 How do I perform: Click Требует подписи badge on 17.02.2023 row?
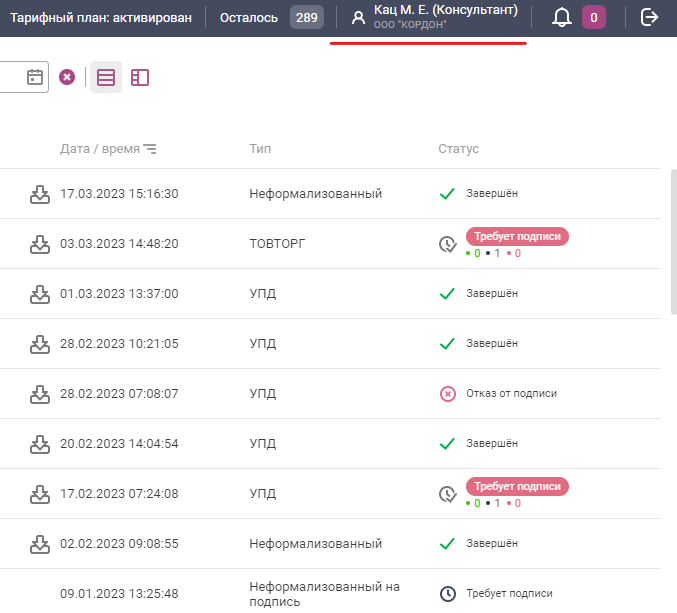pos(517,487)
